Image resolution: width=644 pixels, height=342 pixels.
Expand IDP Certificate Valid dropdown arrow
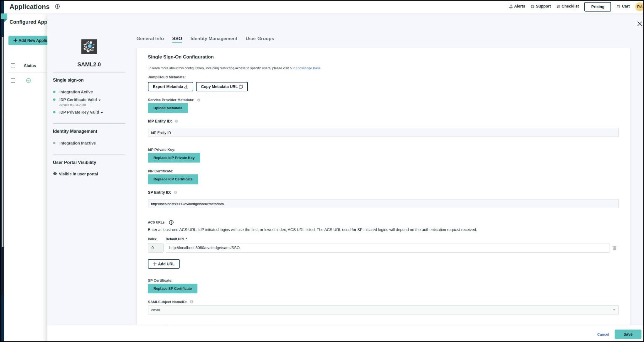99,100
